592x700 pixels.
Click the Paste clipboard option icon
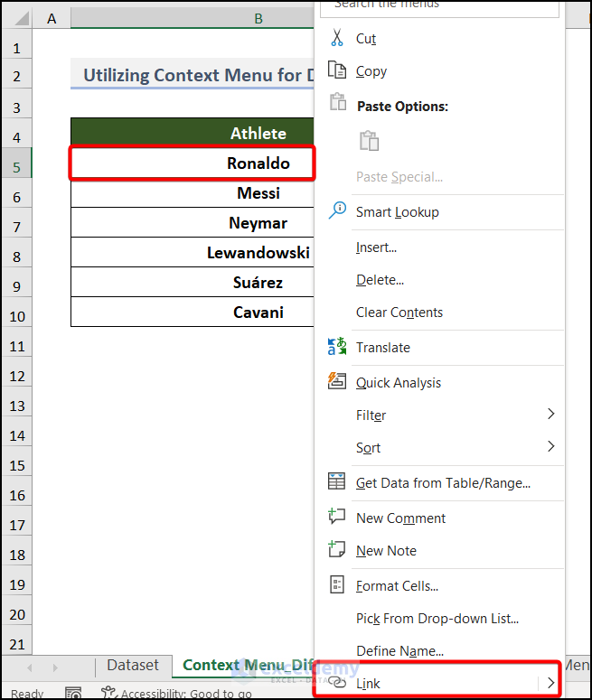point(369,141)
